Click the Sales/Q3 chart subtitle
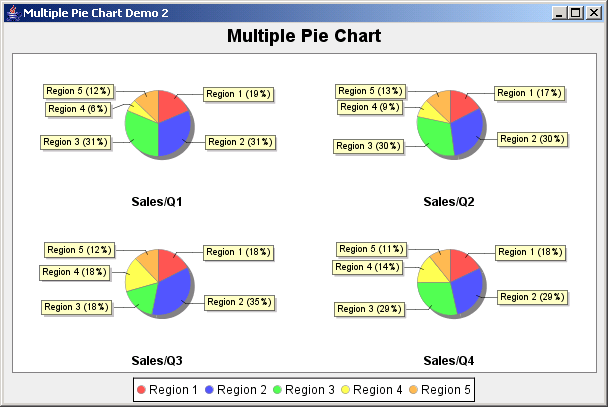This screenshot has width=608, height=407. [157, 360]
